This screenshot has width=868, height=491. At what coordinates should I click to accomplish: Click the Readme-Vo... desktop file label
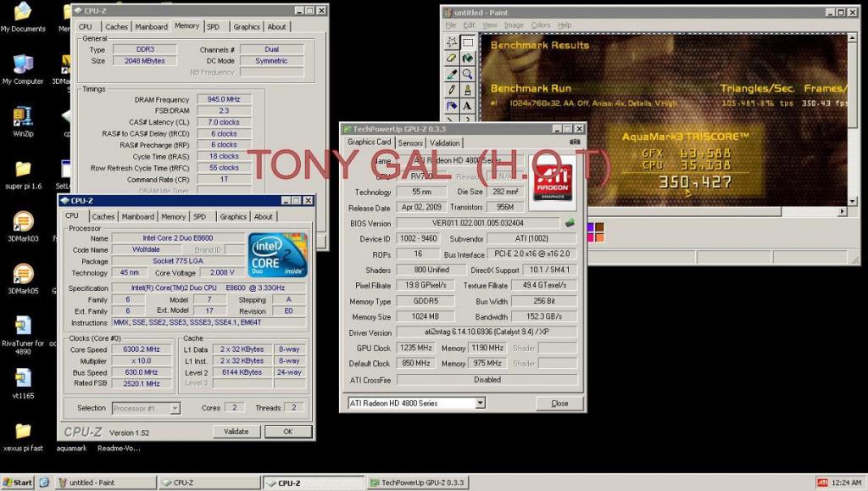119,448
